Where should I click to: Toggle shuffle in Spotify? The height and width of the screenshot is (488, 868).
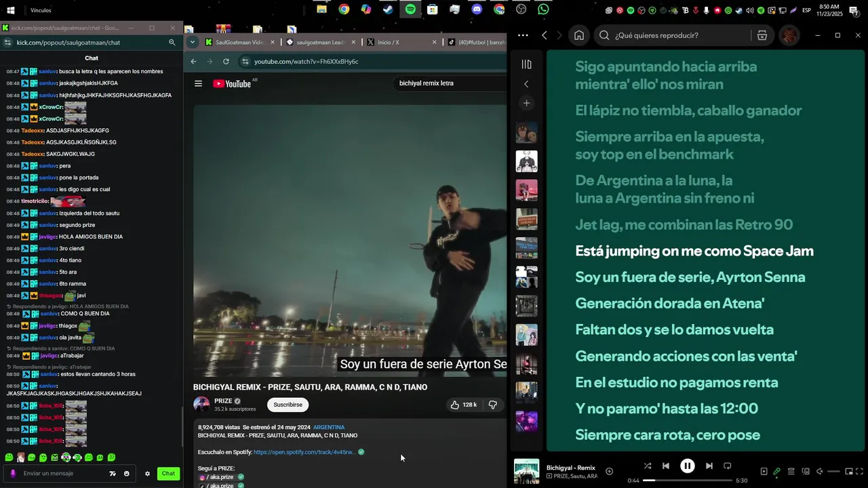(x=648, y=466)
